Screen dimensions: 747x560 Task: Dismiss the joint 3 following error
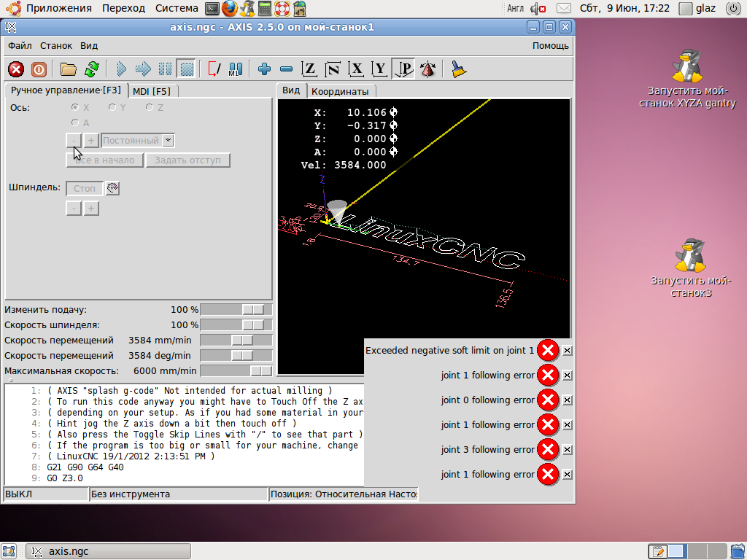567,449
